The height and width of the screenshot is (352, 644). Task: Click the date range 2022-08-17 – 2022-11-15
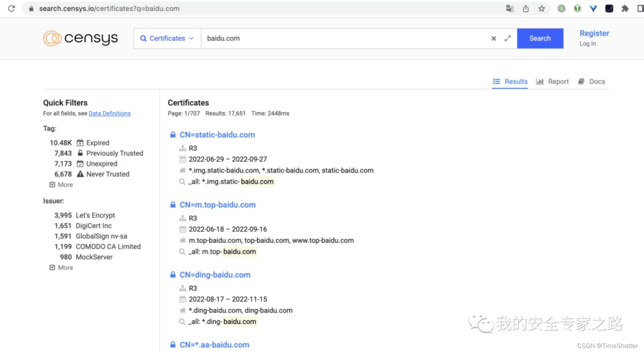(x=228, y=299)
